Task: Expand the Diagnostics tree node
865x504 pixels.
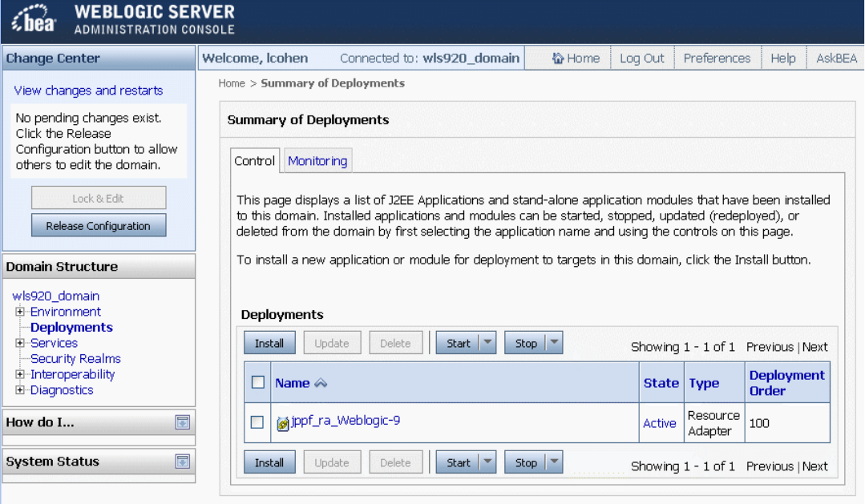Action: 20,390
